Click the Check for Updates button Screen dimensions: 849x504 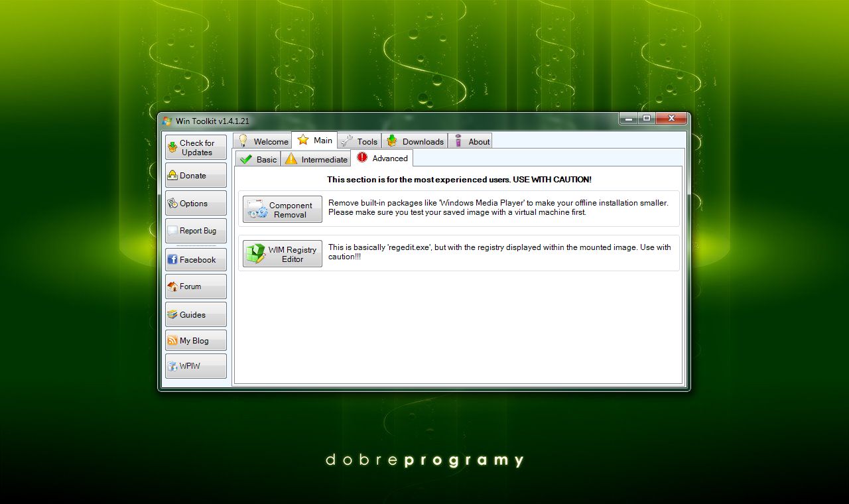point(196,147)
